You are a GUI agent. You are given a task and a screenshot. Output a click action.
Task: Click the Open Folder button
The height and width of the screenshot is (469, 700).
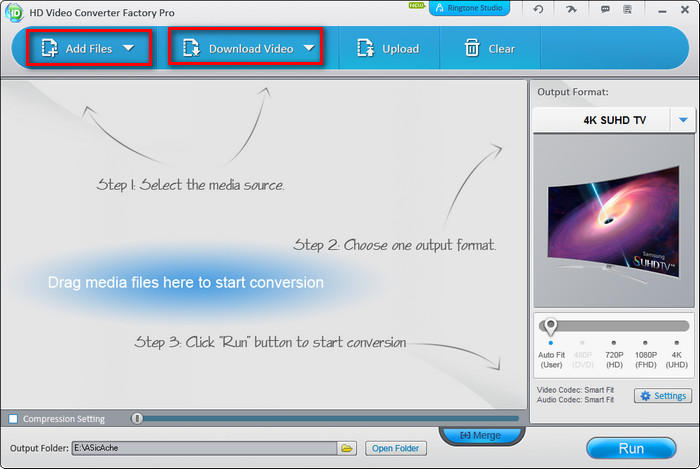click(x=396, y=448)
